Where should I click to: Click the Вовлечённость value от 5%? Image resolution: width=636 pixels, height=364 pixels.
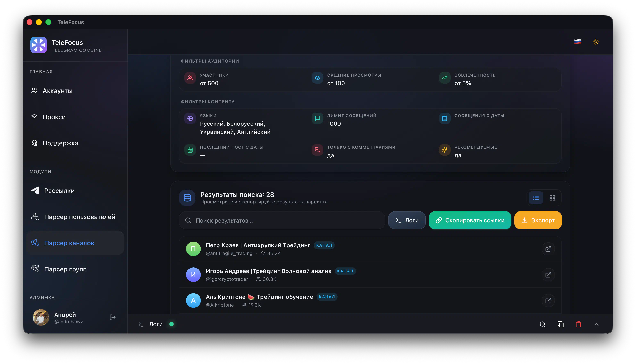pyautogui.click(x=463, y=83)
